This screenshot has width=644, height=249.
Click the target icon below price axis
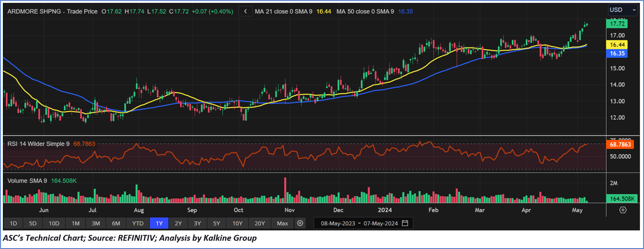622,210
